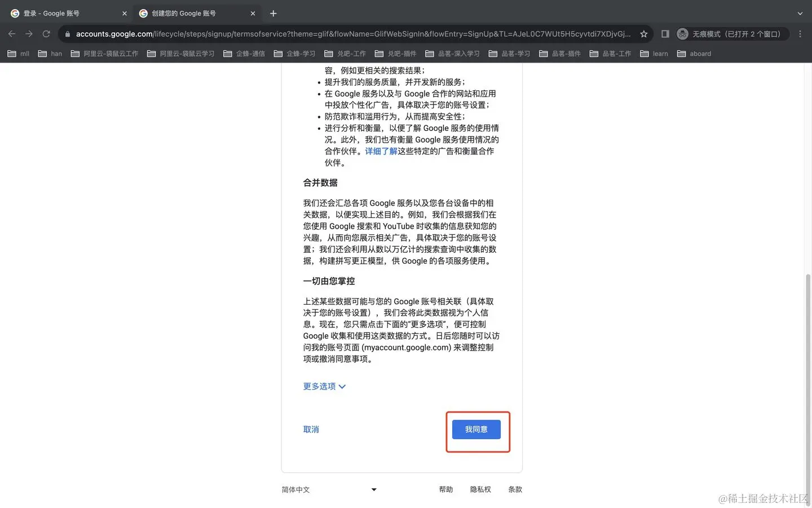Screen dimensions: 812x508
Task: Click the '合并数据' heading text
Action: click(x=320, y=183)
